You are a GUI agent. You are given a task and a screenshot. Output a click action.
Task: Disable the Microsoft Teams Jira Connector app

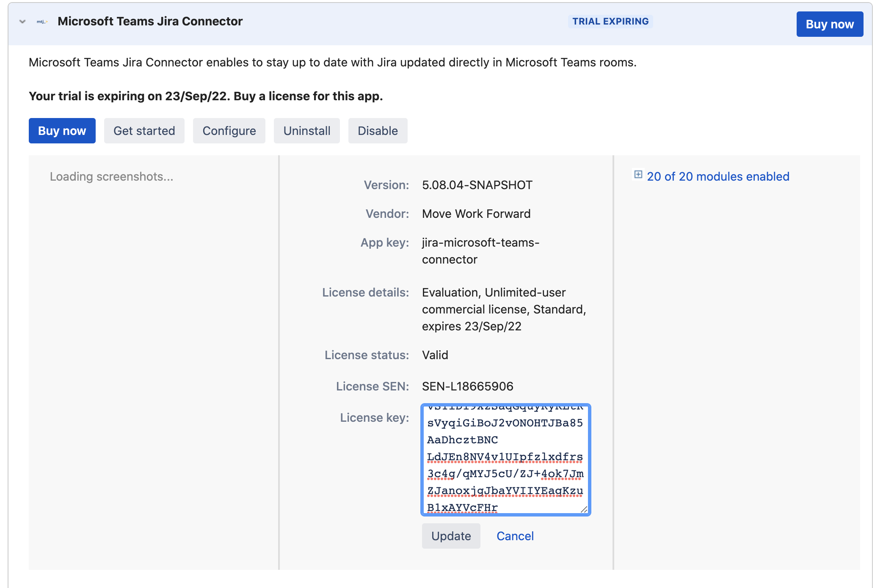pyautogui.click(x=378, y=131)
